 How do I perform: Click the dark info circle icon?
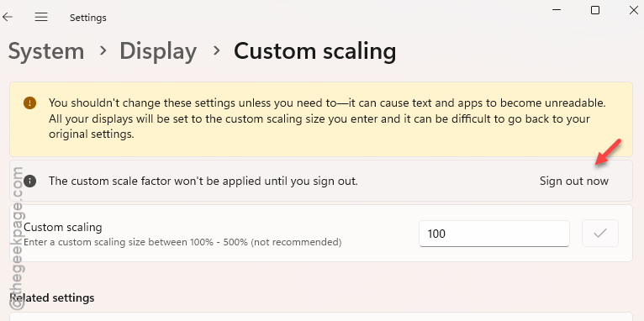pos(30,181)
